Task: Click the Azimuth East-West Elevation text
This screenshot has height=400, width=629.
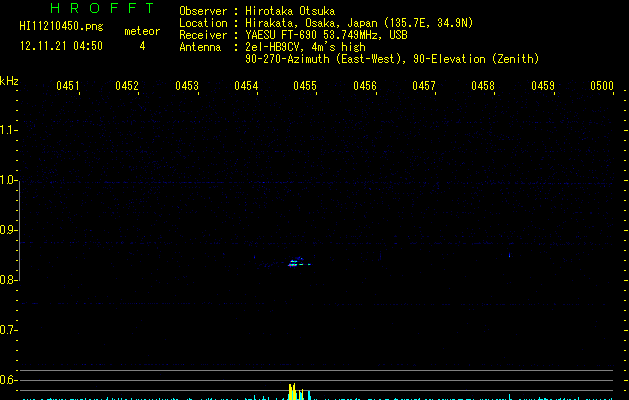Action: [392, 59]
